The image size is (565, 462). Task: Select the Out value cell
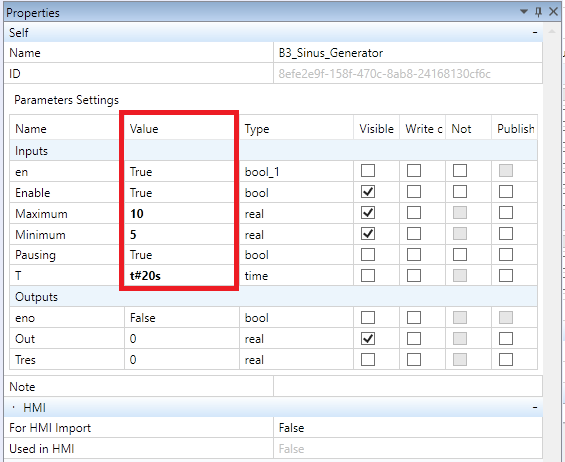point(182,338)
